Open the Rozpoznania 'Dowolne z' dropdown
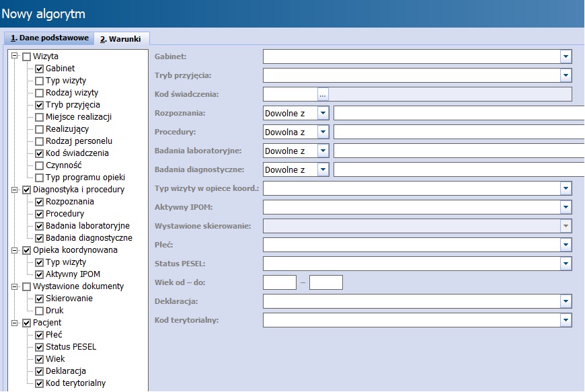Image resolution: width=585 pixels, height=392 pixels. (x=323, y=113)
